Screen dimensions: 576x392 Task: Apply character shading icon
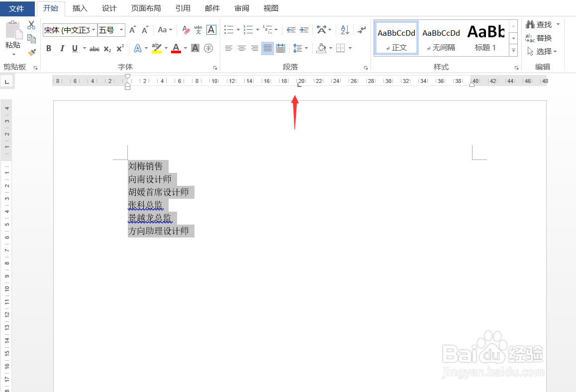pyautogui.click(x=195, y=48)
